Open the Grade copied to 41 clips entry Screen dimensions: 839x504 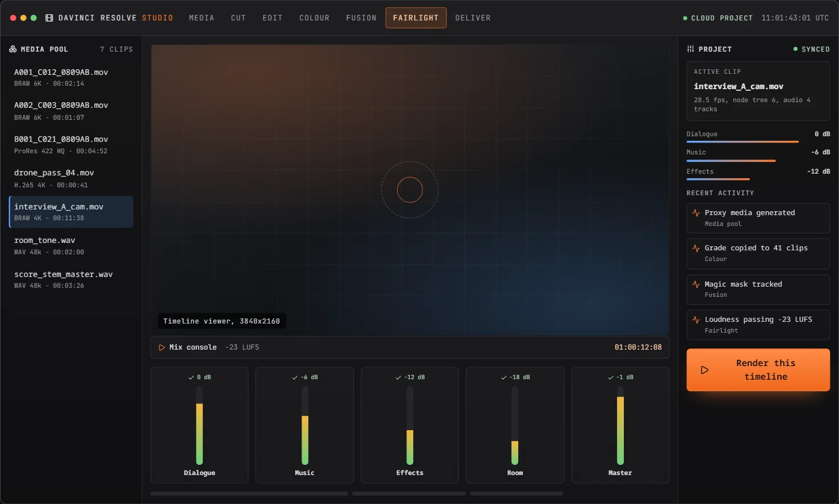coord(758,253)
